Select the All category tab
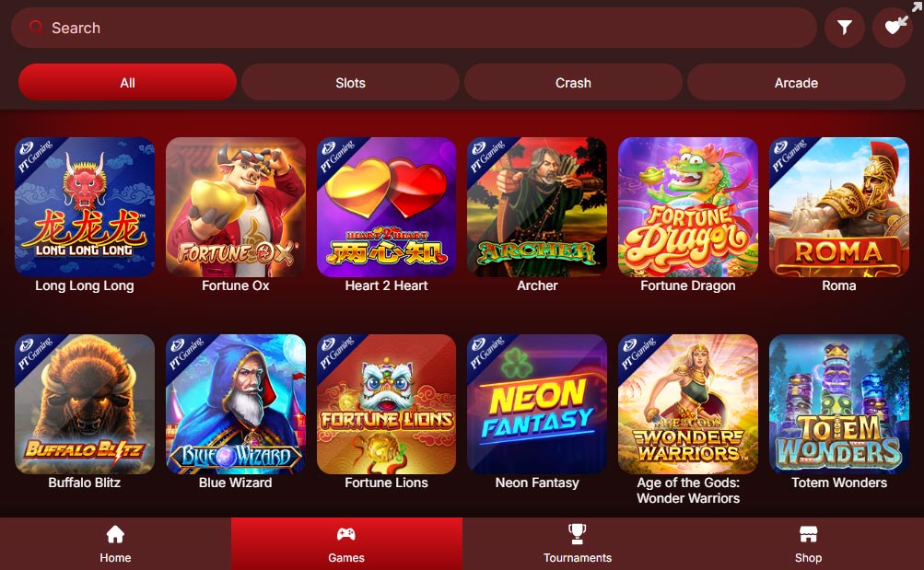Viewport: 924px width, 570px height. (x=127, y=83)
